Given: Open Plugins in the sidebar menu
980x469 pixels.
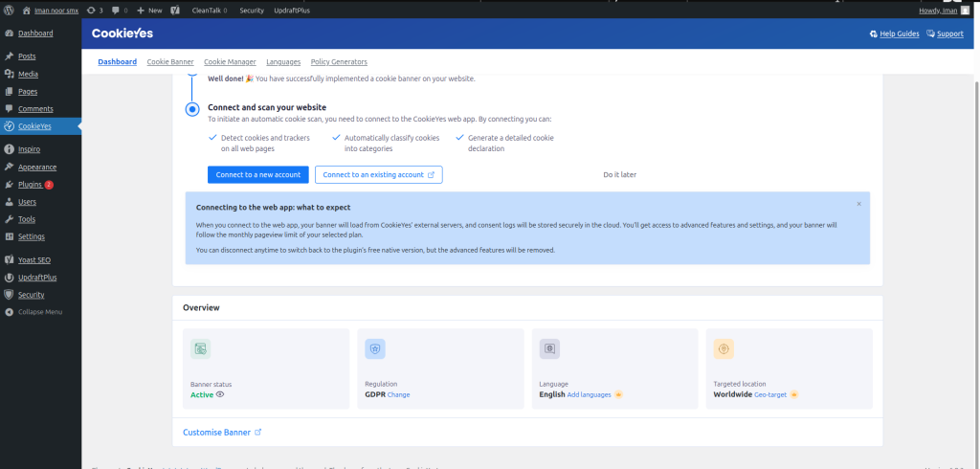Looking at the screenshot, I should tap(30, 185).
